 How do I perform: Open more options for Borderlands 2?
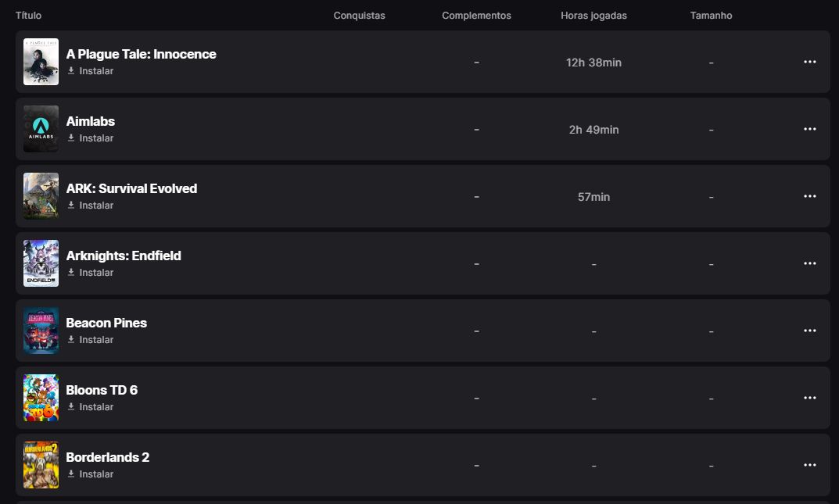click(x=809, y=465)
